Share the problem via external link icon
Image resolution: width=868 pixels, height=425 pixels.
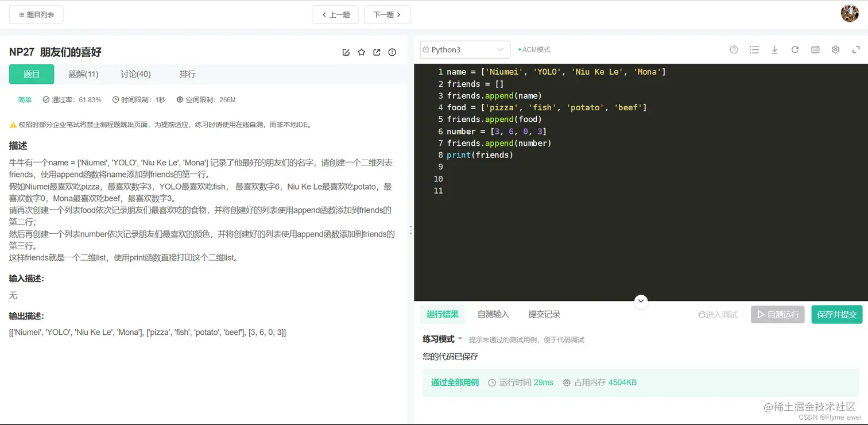[x=377, y=52]
